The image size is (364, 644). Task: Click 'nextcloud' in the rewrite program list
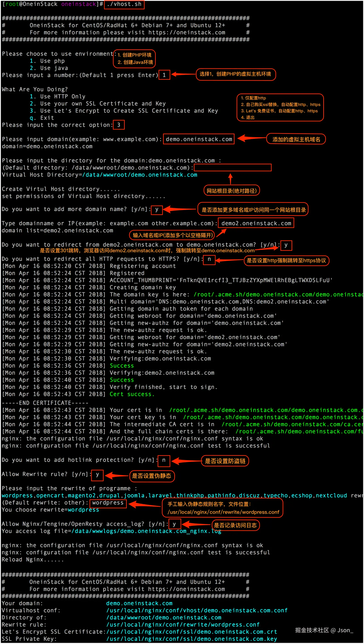[x=331, y=495]
